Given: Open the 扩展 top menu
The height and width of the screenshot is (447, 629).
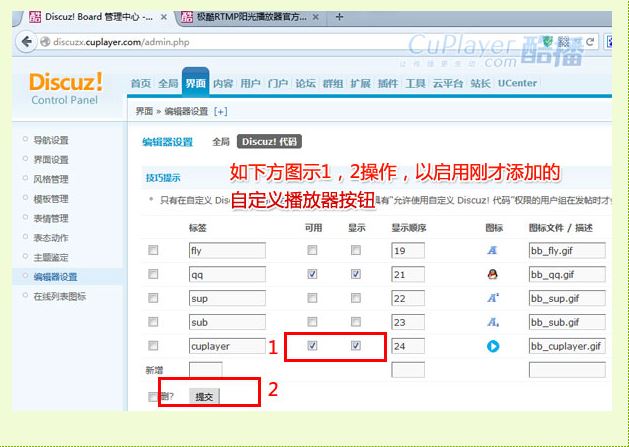Looking at the screenshot, I should 360,83.
